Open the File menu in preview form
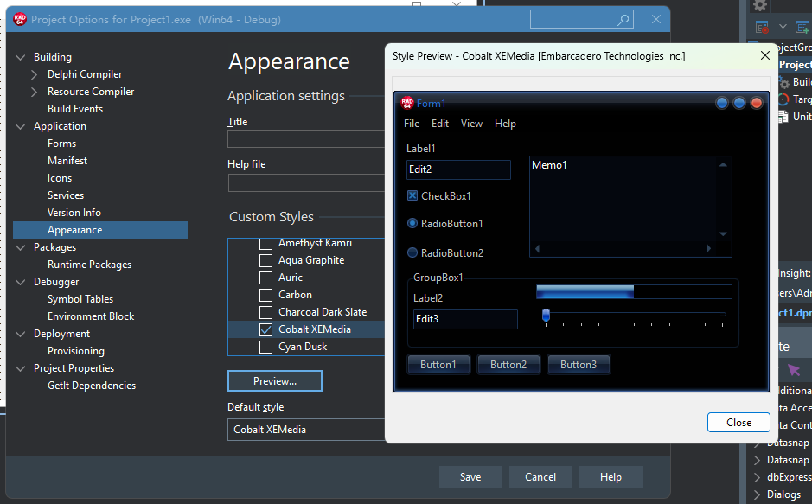The image size is (812, 504). pyautogui.click(x=411, y=124)
